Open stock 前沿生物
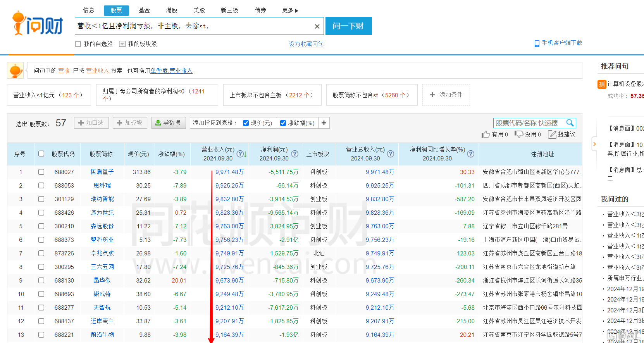This screenshot has height=343, width=644. coord(102,335)
